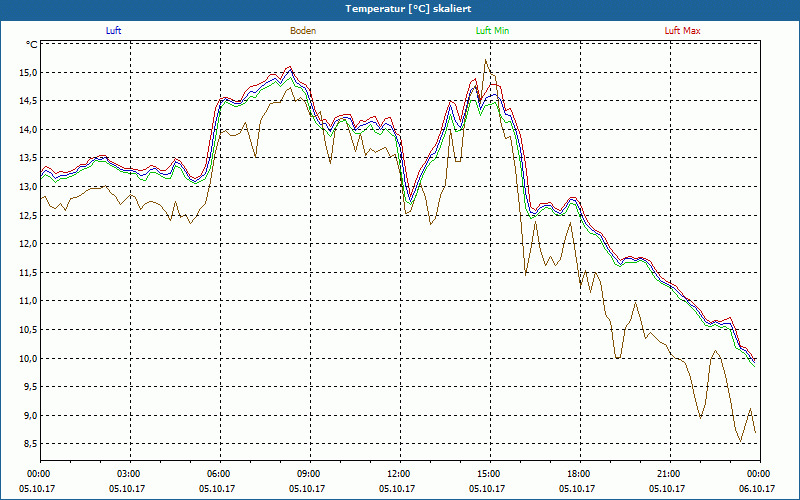800x500 pixels.
Task: Click the 06.10.17 date label
Action: [758, 488]
